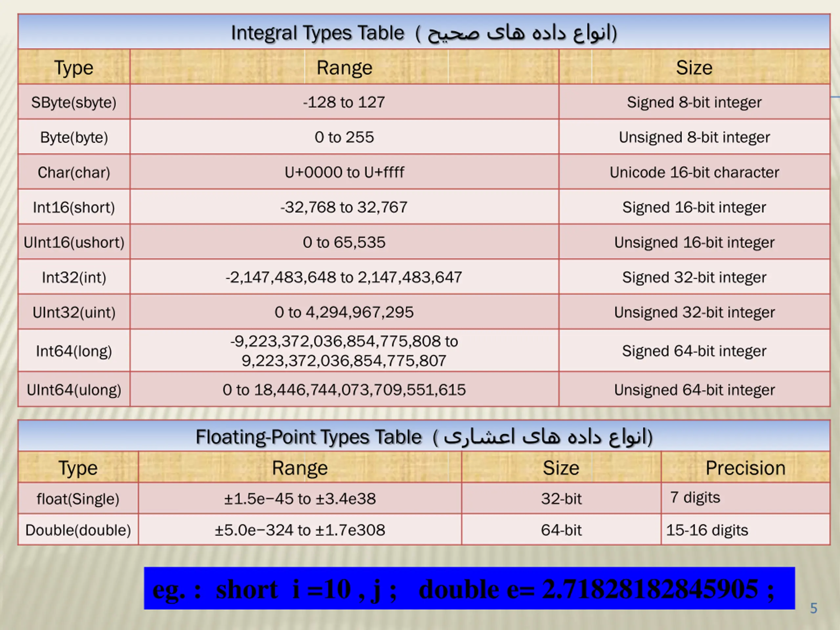The image size is (840, 630).
Task: Click 'Unsigned 8-bit integer' cell
Action: [694, 137]
